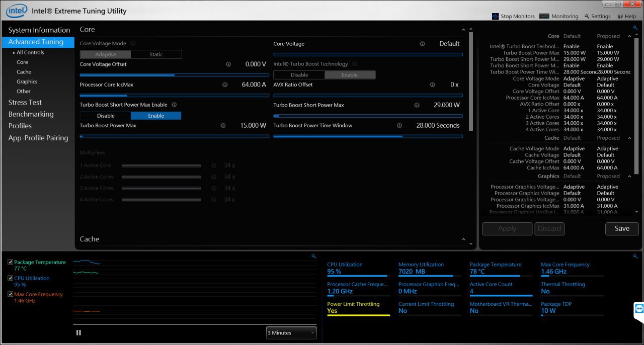Expand the Cache section at bottom
Viewport: 644px width, 345px height.
(x=463, y=239)
